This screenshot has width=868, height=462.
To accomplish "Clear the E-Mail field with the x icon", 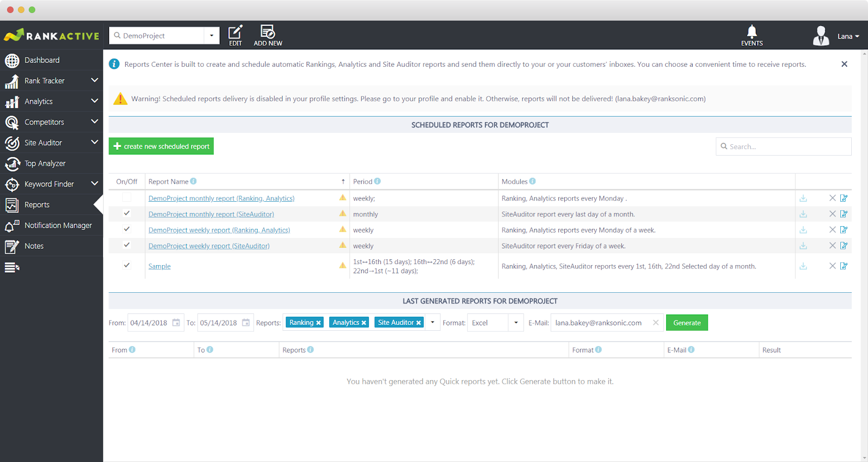I will pos(656,323).
